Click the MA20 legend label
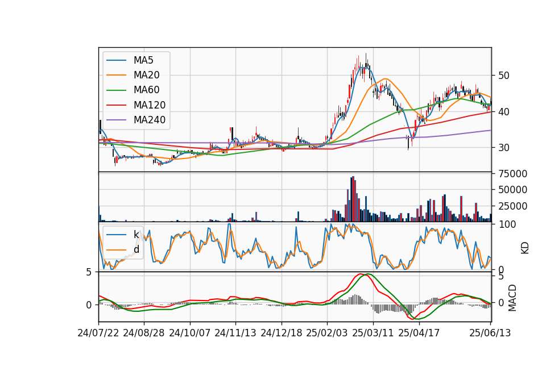The height and width of the screenshot is (392, 546). pos(146,75)
